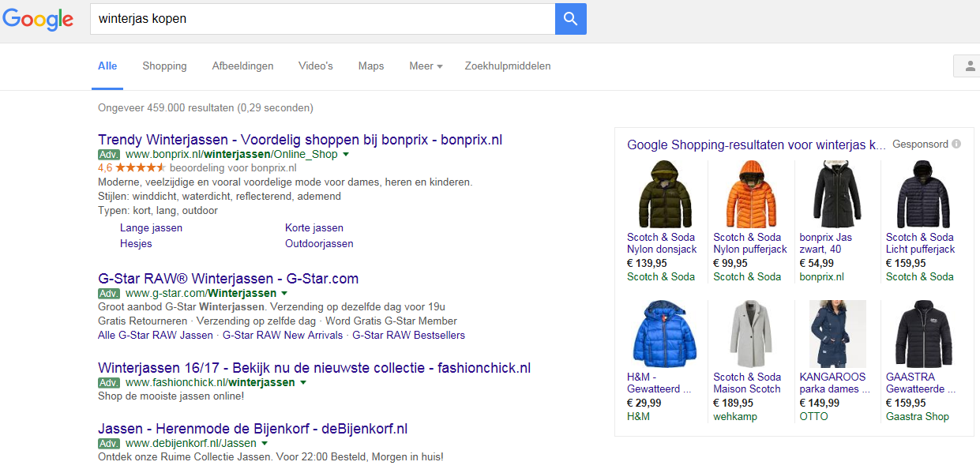Click the GAASTRA black jacket image

point(922,334)
